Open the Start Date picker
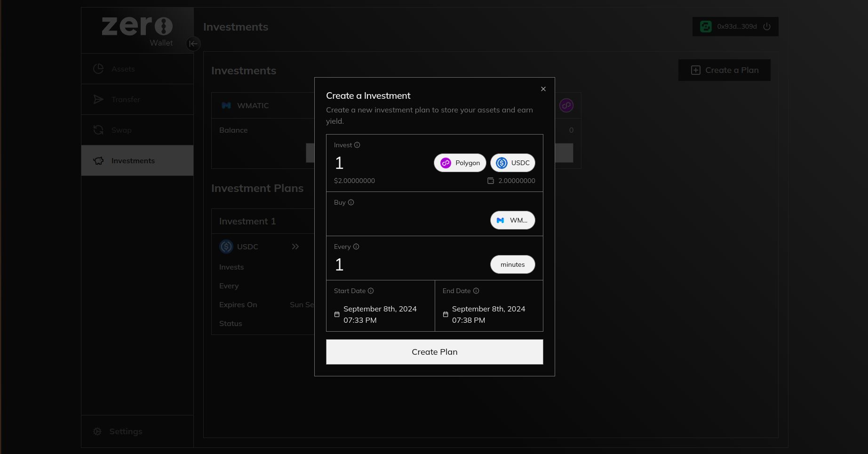868x454 pixels. [380, 314]
